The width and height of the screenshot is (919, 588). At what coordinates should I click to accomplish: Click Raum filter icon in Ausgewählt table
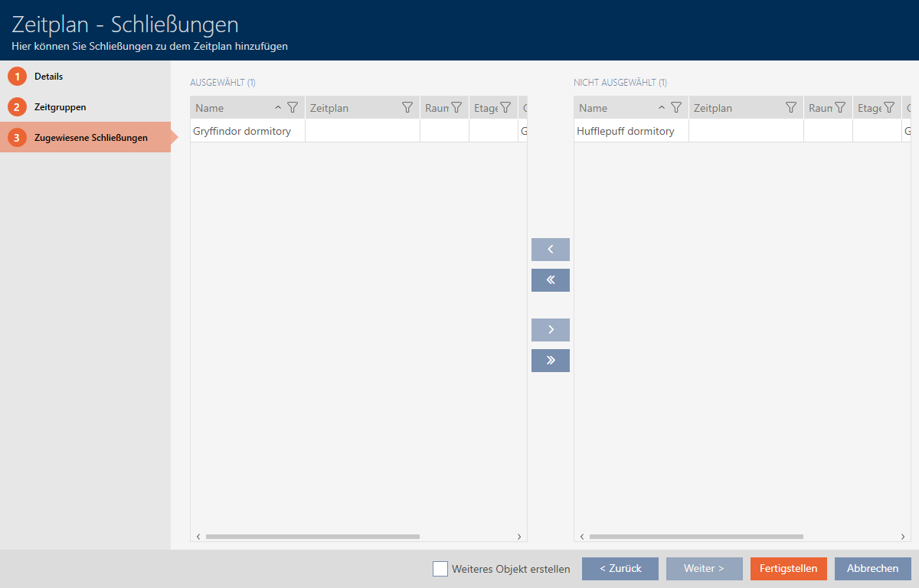[x=456, y=108]
